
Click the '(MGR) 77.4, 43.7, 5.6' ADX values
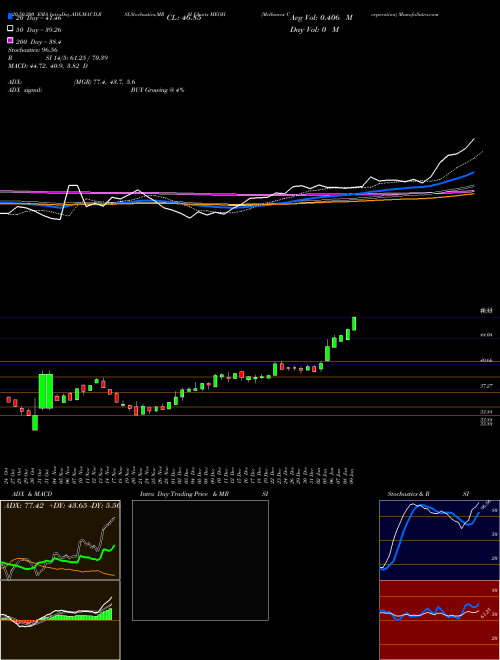(x=104, y=82)
